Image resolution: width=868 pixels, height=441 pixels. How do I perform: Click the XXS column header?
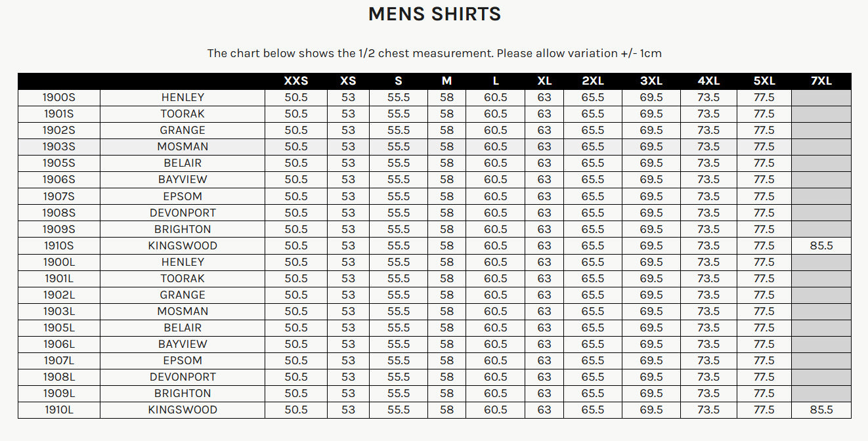point(295,81)
